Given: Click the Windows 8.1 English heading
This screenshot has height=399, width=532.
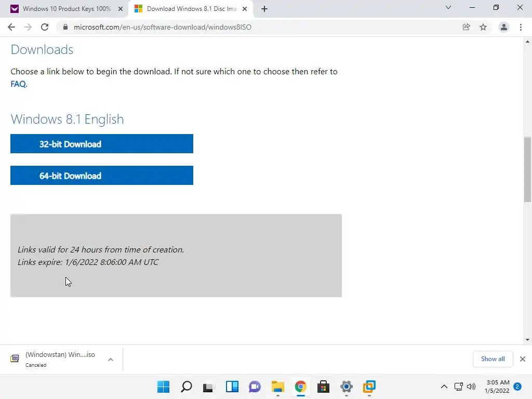Looking at the screenshot, I should (x=67, y=119).
